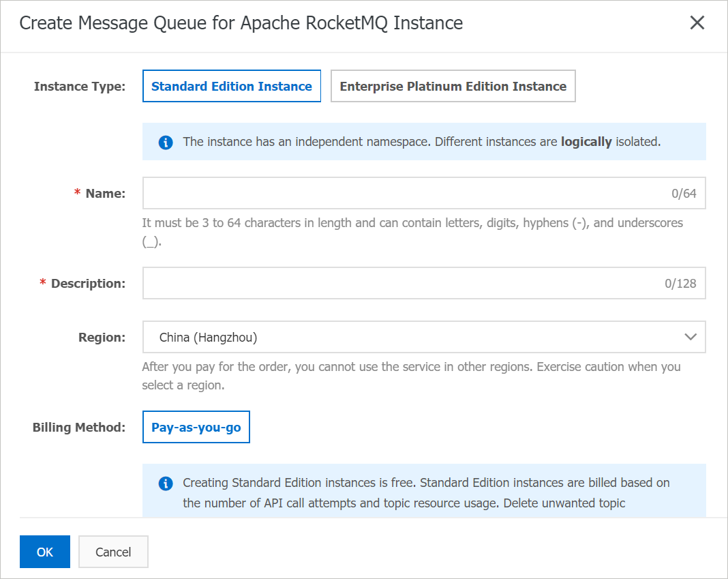Open the Region dropdown showing China (Hangzhou)

[x=424, y=337]
